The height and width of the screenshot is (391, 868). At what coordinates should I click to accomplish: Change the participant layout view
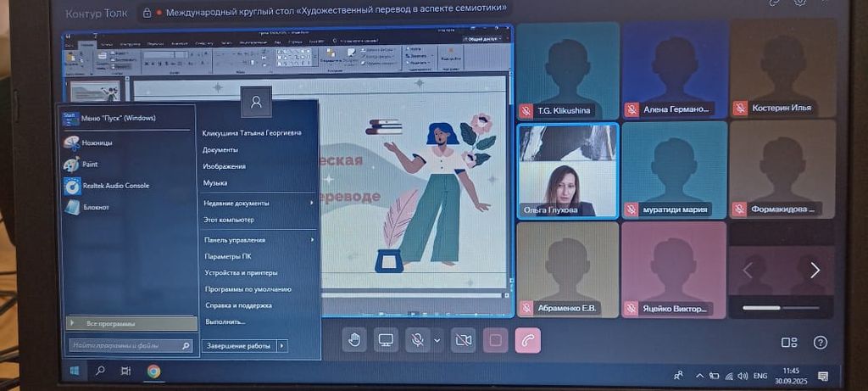pos(789,343)
